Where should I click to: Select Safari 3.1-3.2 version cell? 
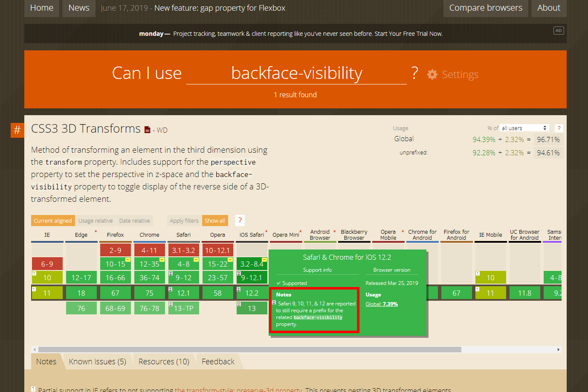184,250
